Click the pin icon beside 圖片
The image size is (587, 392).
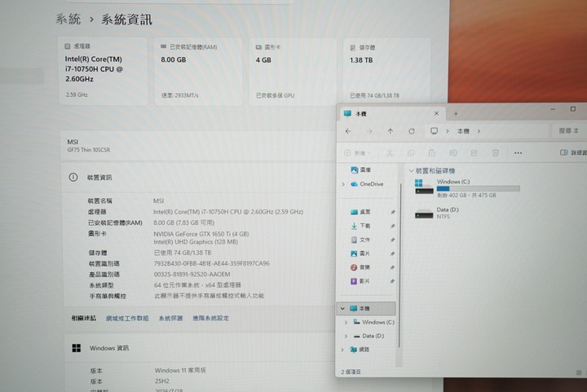(x=392, y=253)
